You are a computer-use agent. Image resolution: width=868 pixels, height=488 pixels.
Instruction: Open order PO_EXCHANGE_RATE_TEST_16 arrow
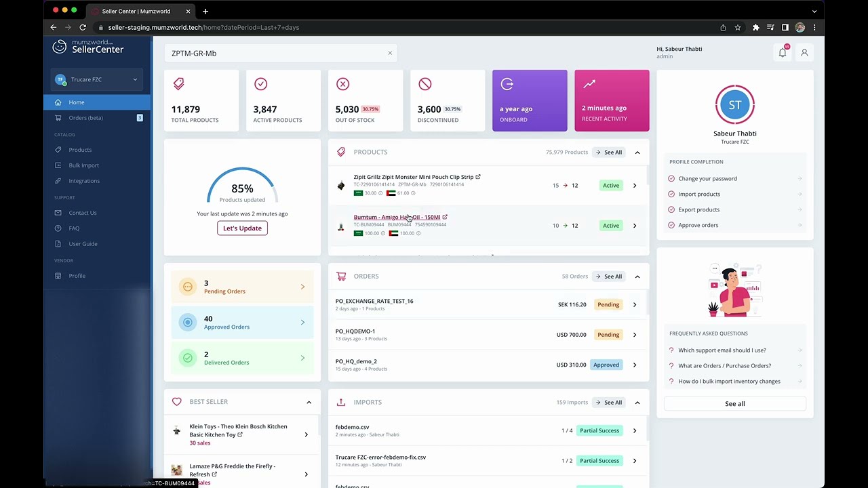tap(635, 305)
